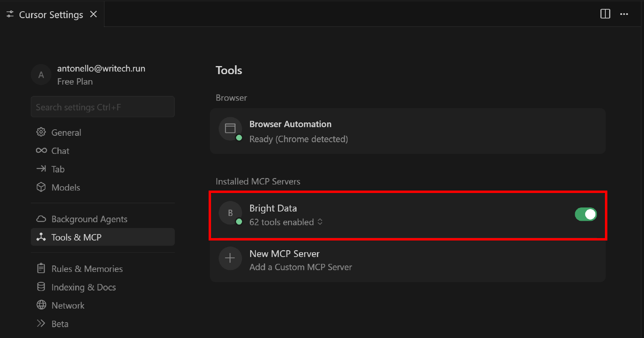Open the more actions ellipsis menu

pyautogui.click(x=624, y=14)
